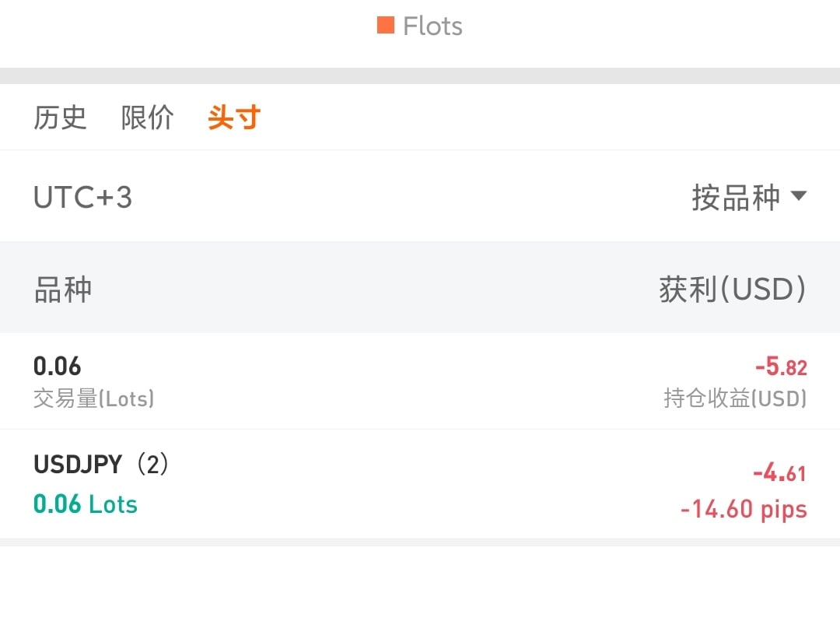Click the -4.61 USDJPY profit value
This screenshot has width=840, height=639.
point(779,472)
